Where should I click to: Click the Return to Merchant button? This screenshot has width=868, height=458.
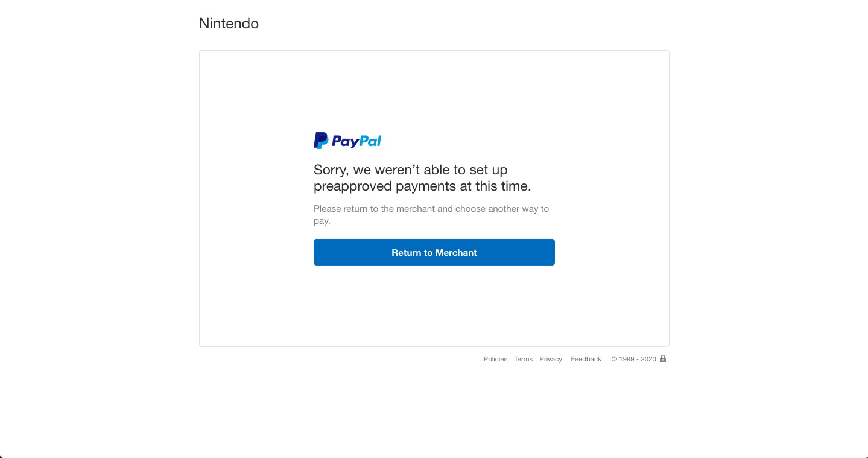(x=434, y=252)
